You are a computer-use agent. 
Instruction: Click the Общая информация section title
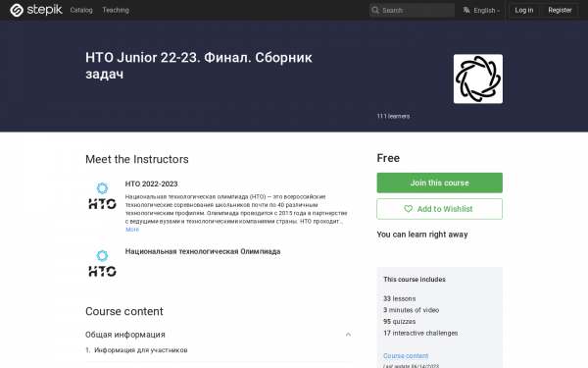pos(125,335)
